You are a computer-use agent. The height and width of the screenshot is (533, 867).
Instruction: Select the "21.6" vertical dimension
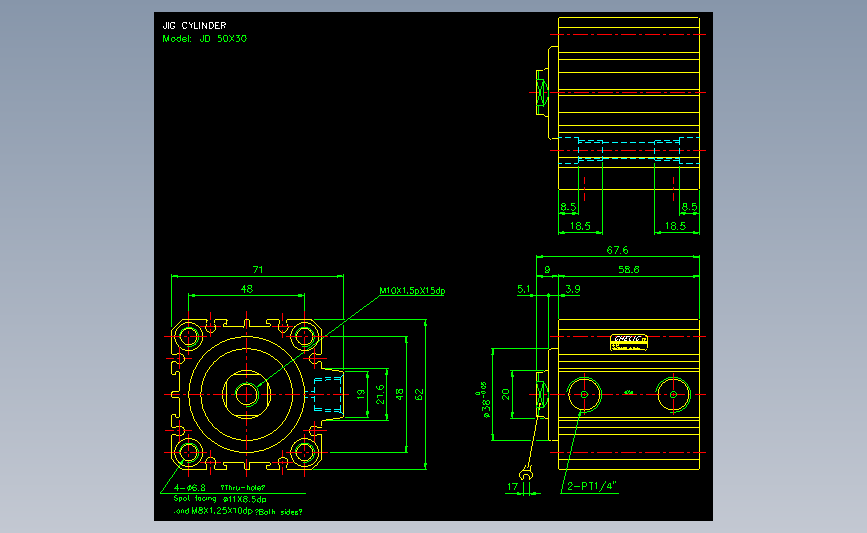coord(380,395)
